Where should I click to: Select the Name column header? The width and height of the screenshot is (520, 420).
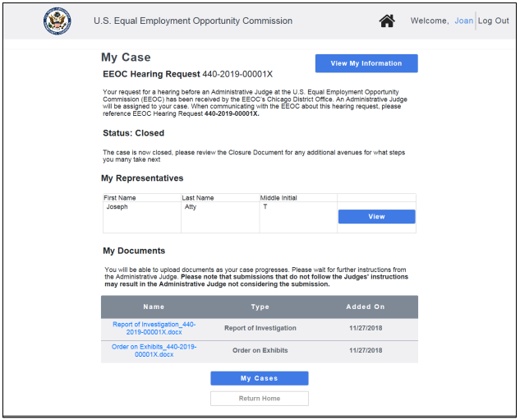154,307
